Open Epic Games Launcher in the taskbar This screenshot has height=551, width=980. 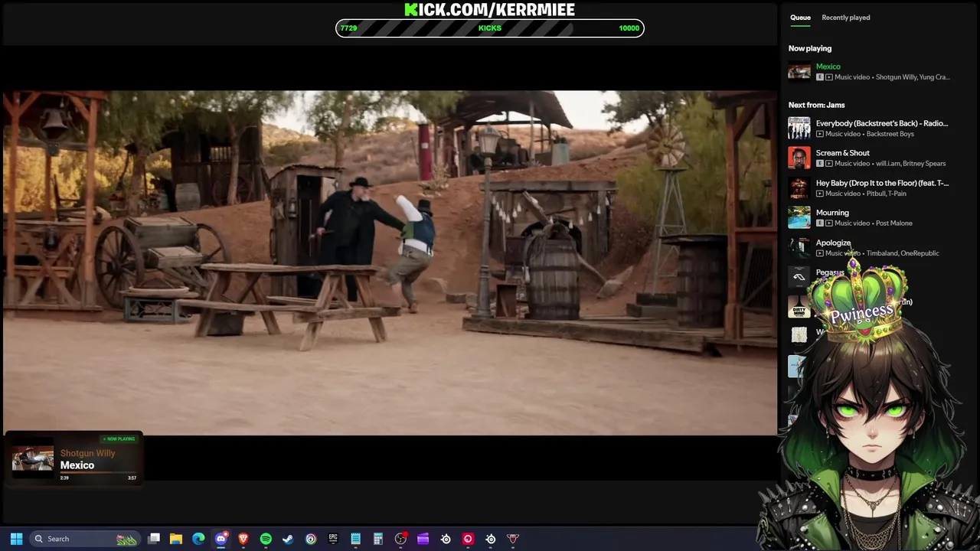[333, 539]
